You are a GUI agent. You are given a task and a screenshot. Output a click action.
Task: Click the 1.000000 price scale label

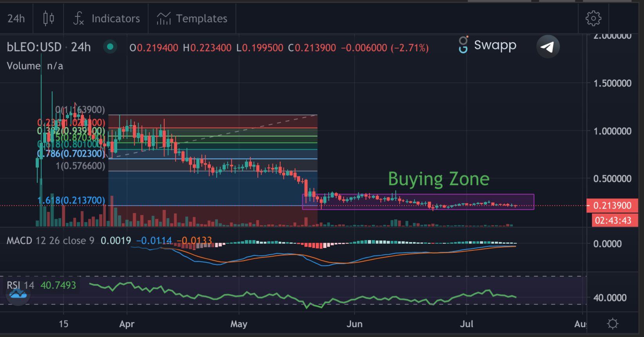coord(612,131)
